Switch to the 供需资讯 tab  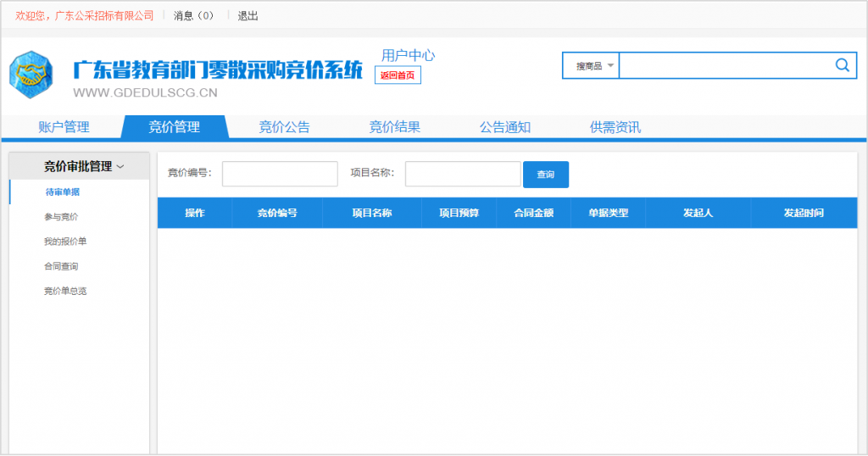click(x=615, y=127)
